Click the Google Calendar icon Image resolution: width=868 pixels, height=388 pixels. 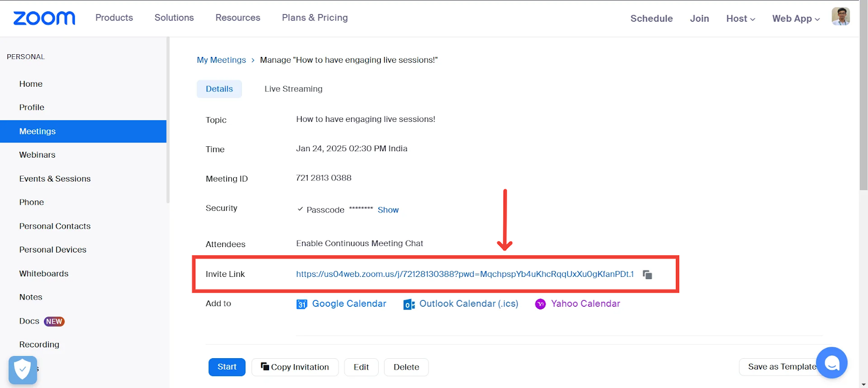tap(302, 305)
